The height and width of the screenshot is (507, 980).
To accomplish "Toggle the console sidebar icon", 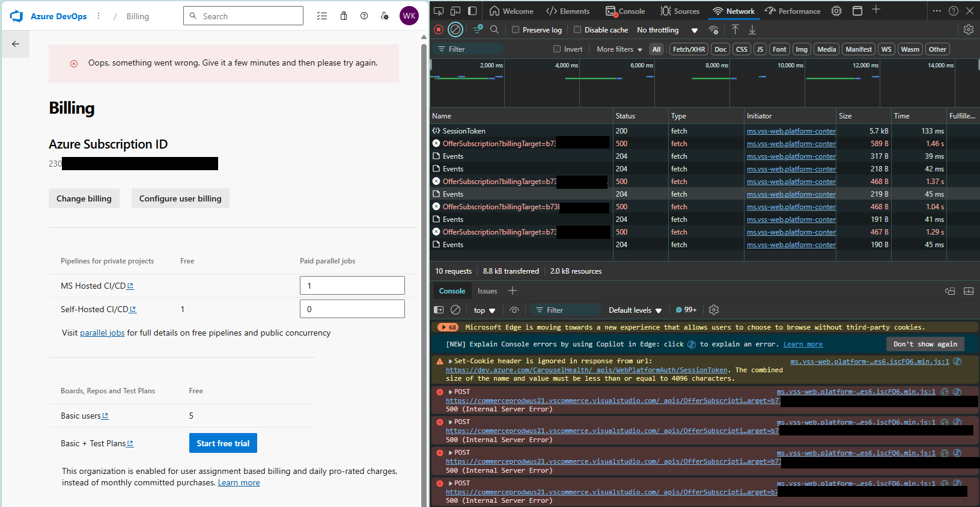I will point(439,310).
